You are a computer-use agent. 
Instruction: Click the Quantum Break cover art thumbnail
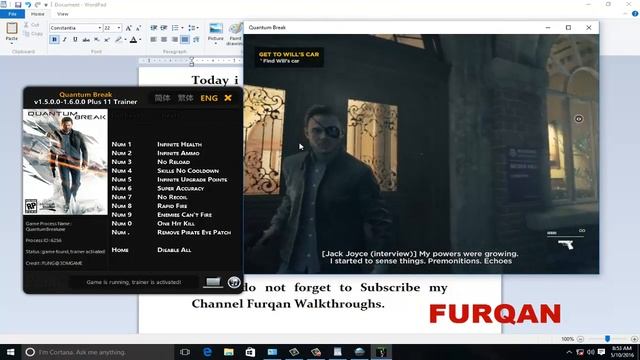[x=65, y=162]
